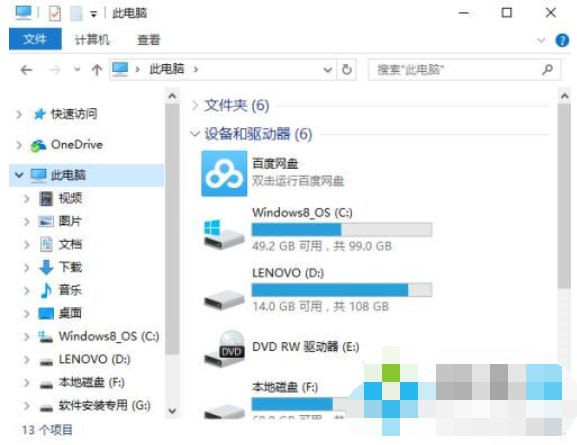The image size is (577, 445).
Task: Open the Baidu Netdisk cloud icon
Action: [x=224, y=173]
